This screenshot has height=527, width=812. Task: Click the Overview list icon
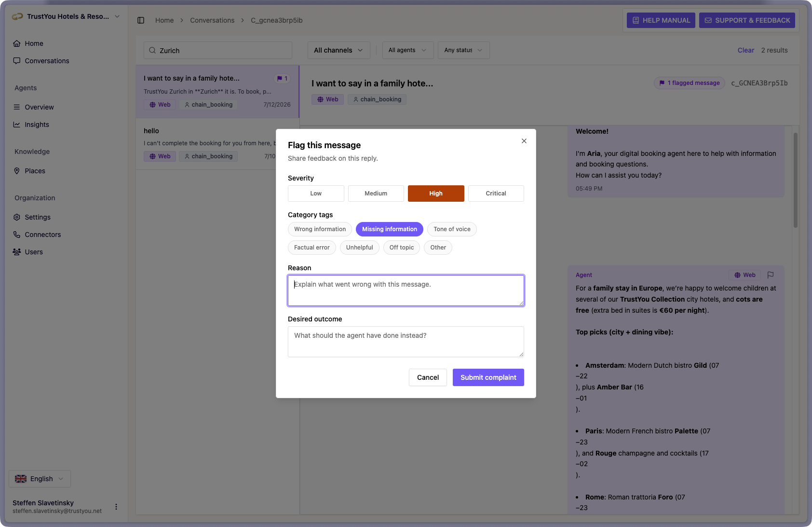pyautogui.click(x=17, y=107)
